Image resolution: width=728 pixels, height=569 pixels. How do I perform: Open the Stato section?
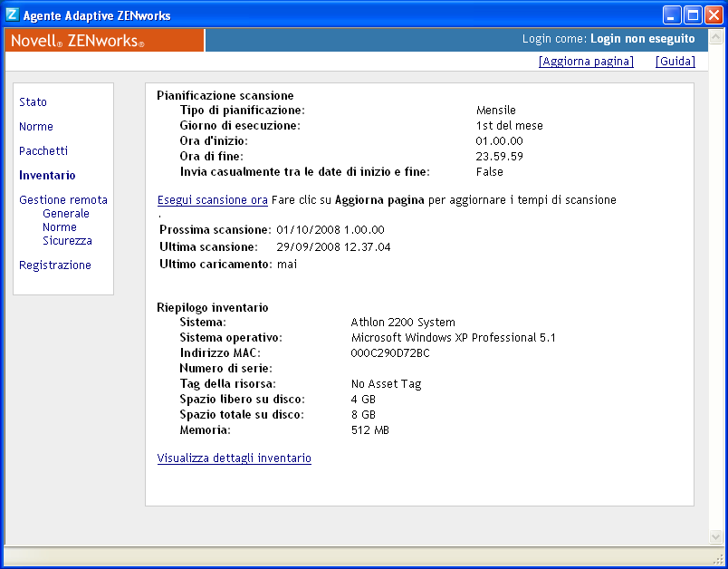point(33,102)
